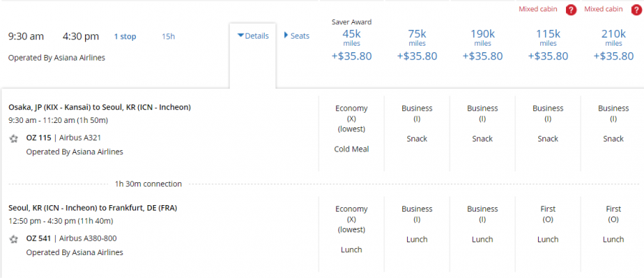644x278 pixels.
Task: Click the first Mixed cabin help icon
Action: click(x=571, y=10)
